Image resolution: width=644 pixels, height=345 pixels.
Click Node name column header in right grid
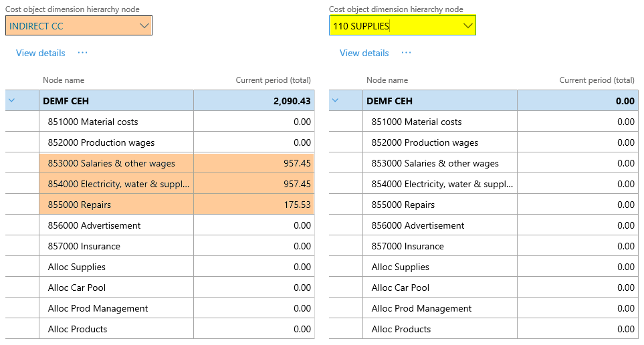click(x=387, y=80)
